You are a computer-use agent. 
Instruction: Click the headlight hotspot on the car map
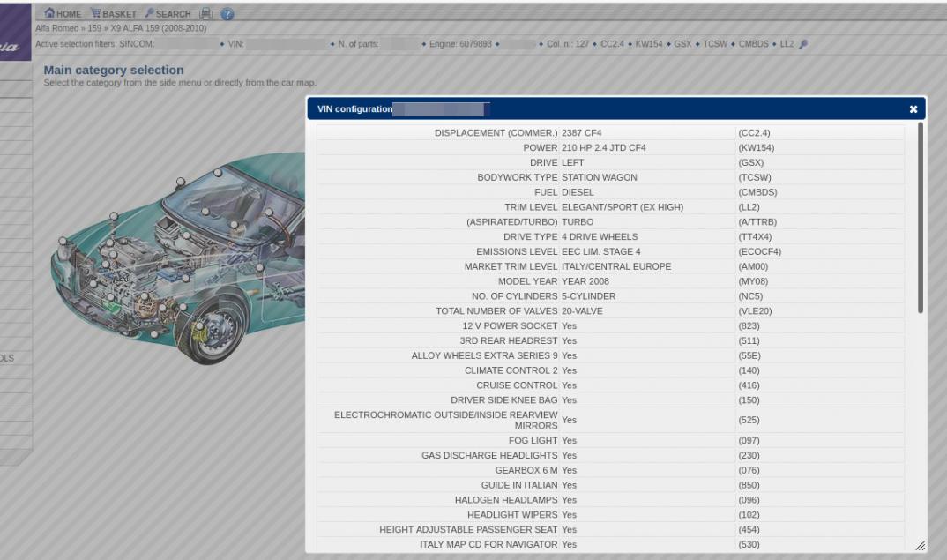[x=63, y=240]
